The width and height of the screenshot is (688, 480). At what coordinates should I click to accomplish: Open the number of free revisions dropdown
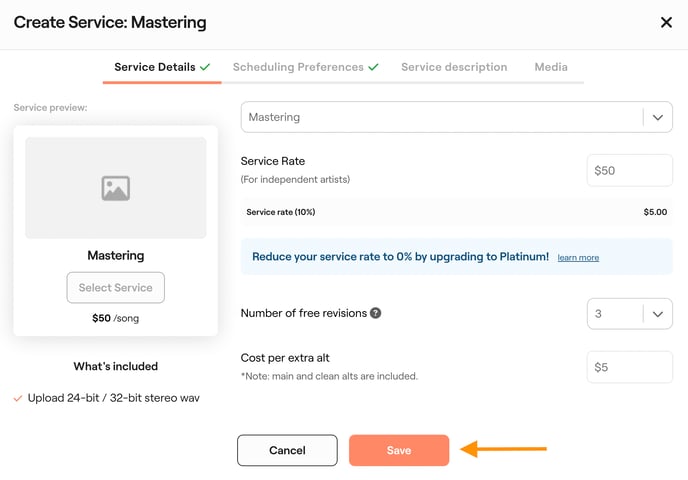[x=629, y=314]
